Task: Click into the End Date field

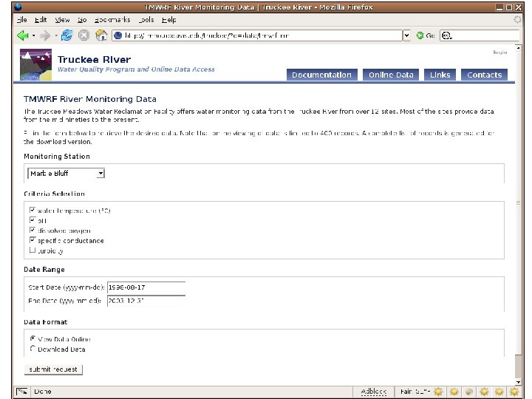Action: pyautogui.click(x=146, y=301)
